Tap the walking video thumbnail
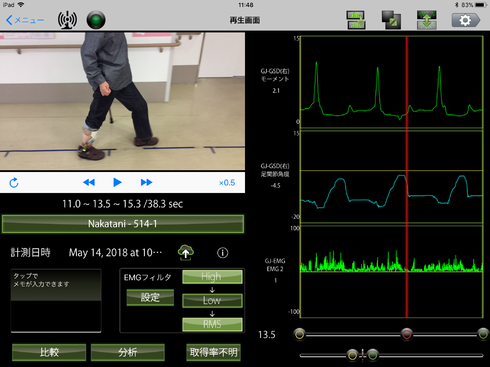This screenshot has width=490, height=367. [122, 101]
